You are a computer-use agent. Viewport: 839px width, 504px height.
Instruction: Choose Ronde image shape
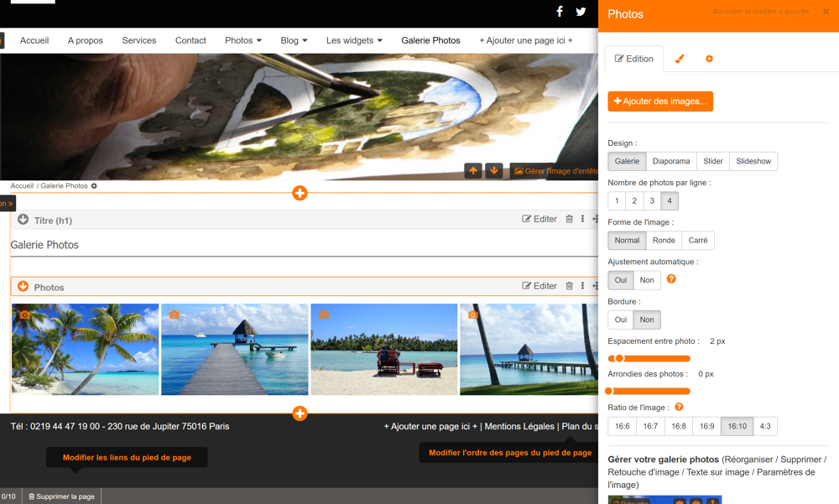[x=664, y=241]
